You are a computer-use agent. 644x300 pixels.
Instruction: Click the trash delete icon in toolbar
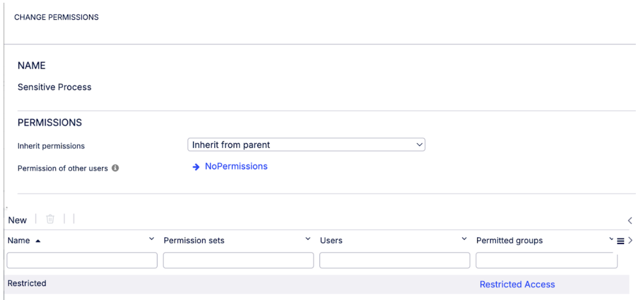pos(50,220)
